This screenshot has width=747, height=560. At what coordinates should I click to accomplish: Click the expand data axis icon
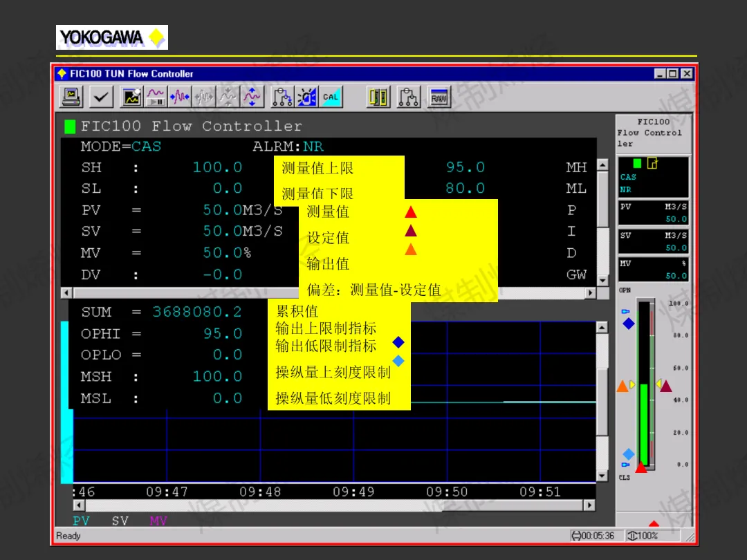tap(252, 97)
